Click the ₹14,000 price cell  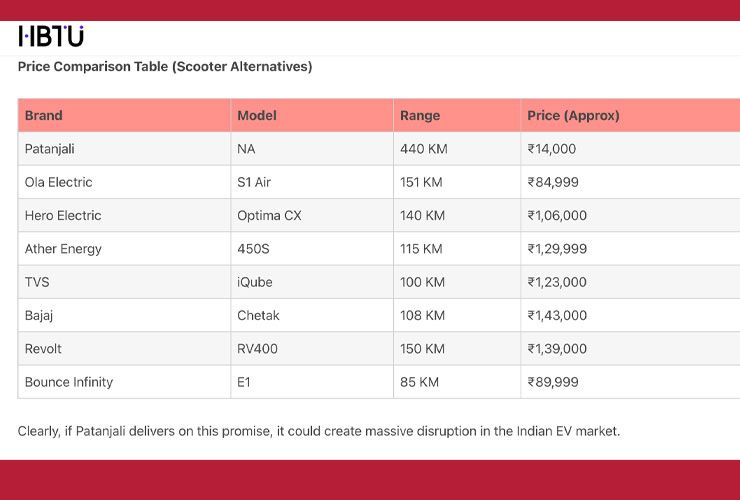631,149
